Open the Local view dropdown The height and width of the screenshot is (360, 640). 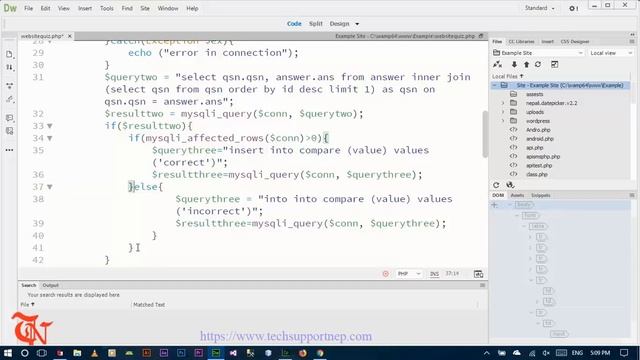(611, 53)
